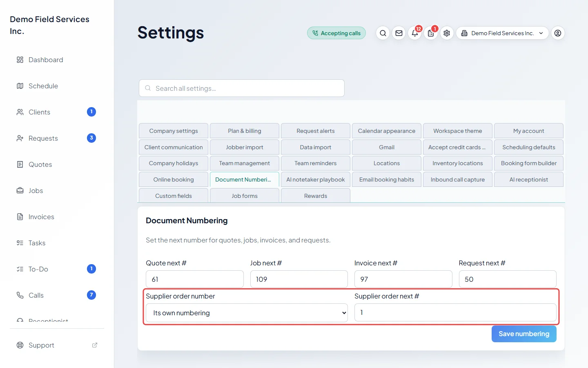Open the clipboard tasks icon in header
588x368 pixels.
coord(431,33)
